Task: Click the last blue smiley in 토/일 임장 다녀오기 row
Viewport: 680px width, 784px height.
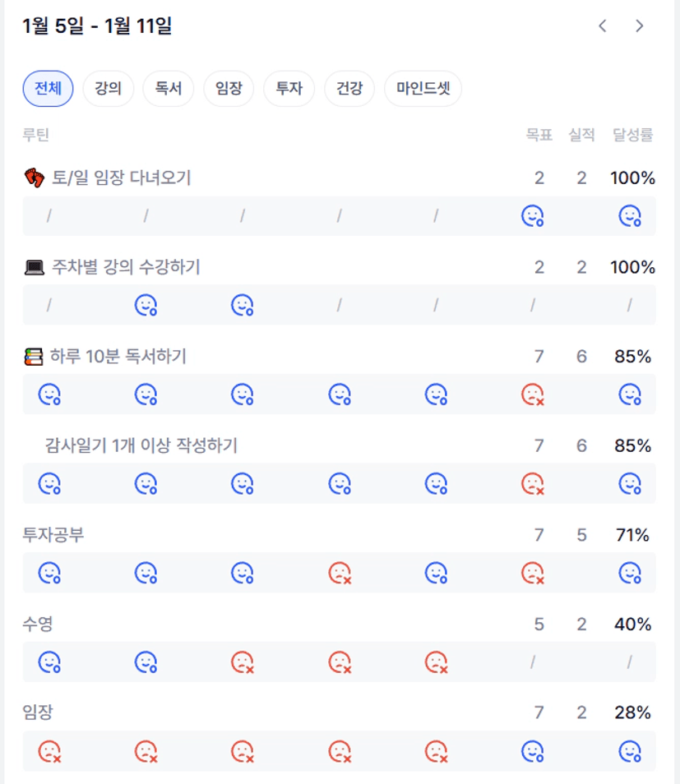Action: (x=630, y=216)
